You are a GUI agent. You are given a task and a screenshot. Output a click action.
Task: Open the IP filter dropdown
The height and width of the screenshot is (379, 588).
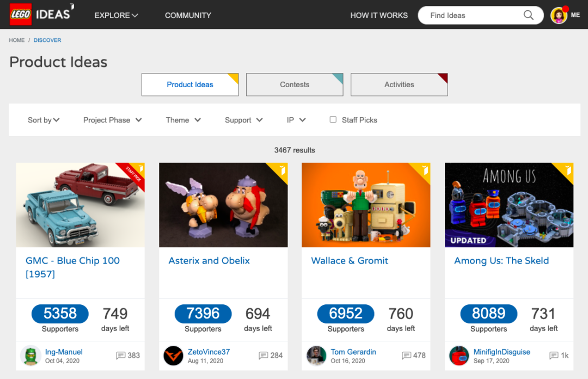[x=296, y=120]
